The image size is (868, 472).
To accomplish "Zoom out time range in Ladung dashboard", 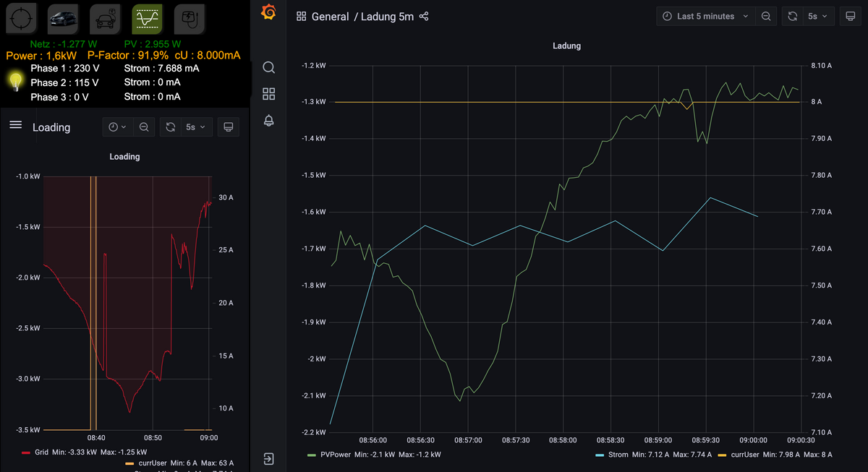I will pos(766,16).
